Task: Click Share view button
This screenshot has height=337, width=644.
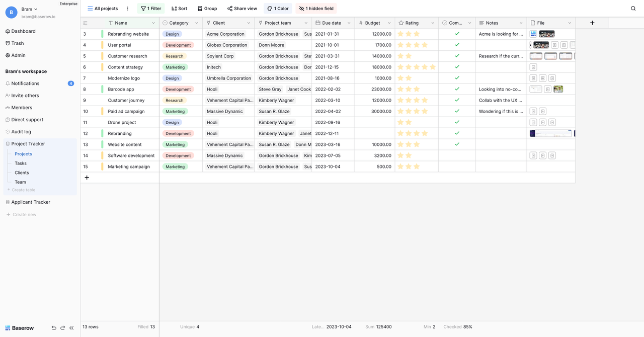Action: (242, 9)
